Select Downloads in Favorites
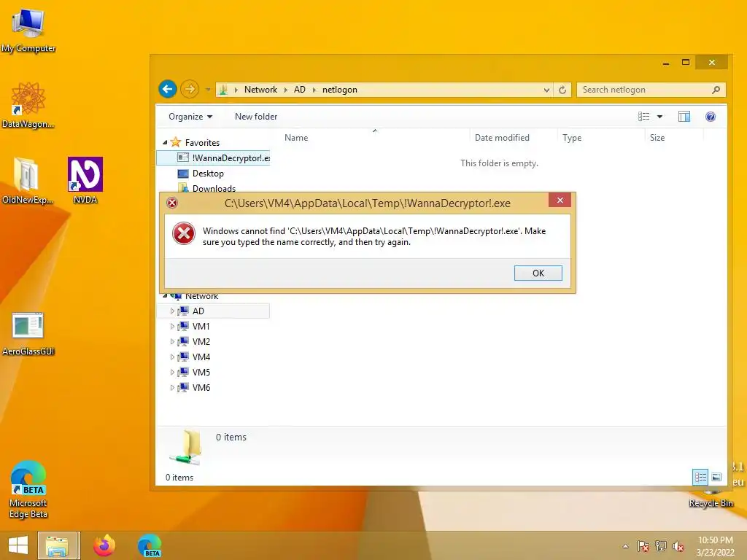747x560 pixels. point(214,188)
